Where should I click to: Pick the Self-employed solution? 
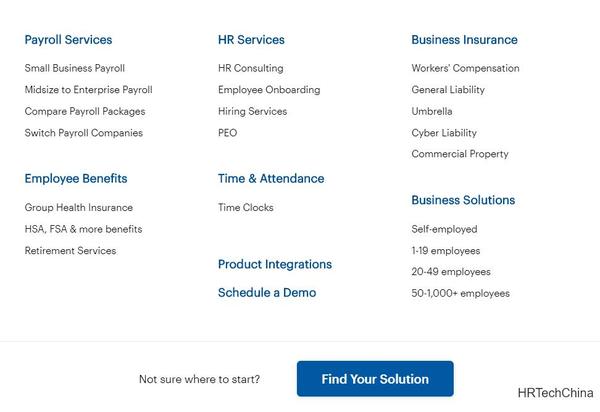point(444,229)
